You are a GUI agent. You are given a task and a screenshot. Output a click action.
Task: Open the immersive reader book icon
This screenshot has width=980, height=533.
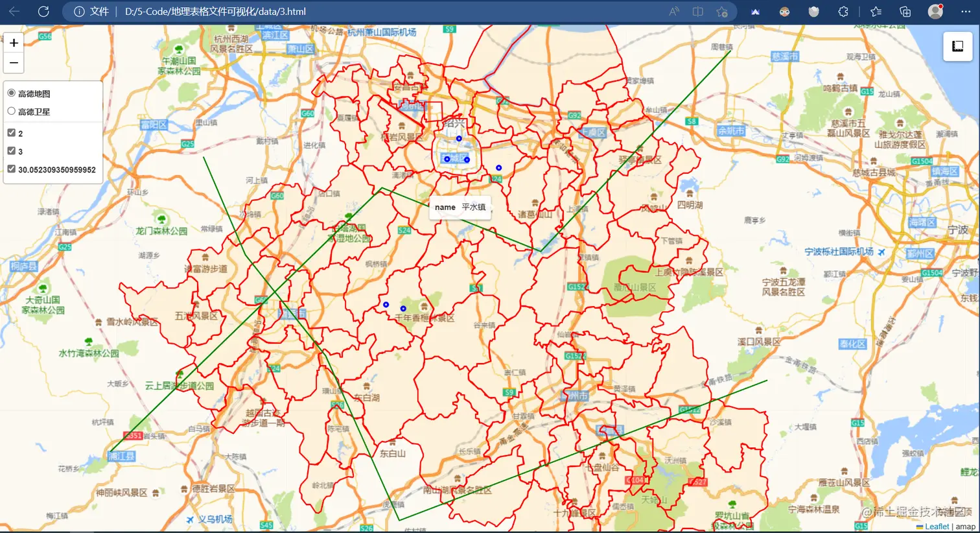coord(697,12)
